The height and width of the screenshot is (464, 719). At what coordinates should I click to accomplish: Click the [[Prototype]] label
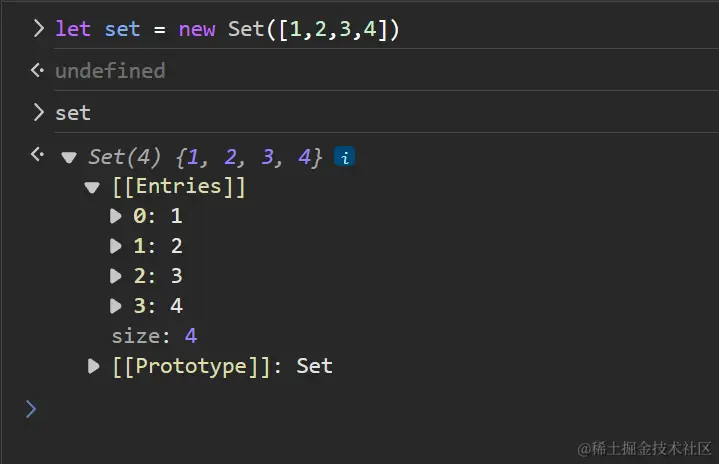click(x=196, y=366)
